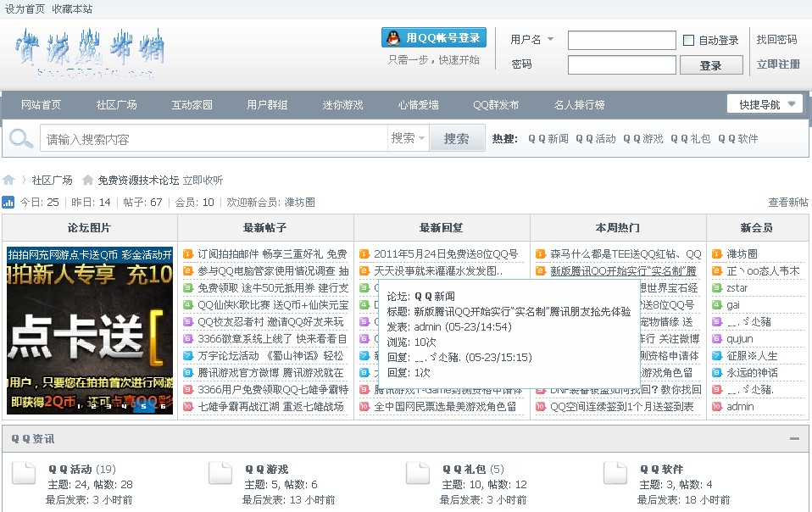Select slide 1 indicator on the forum picture
Screen dimensions: 812x512
point(80,406)
